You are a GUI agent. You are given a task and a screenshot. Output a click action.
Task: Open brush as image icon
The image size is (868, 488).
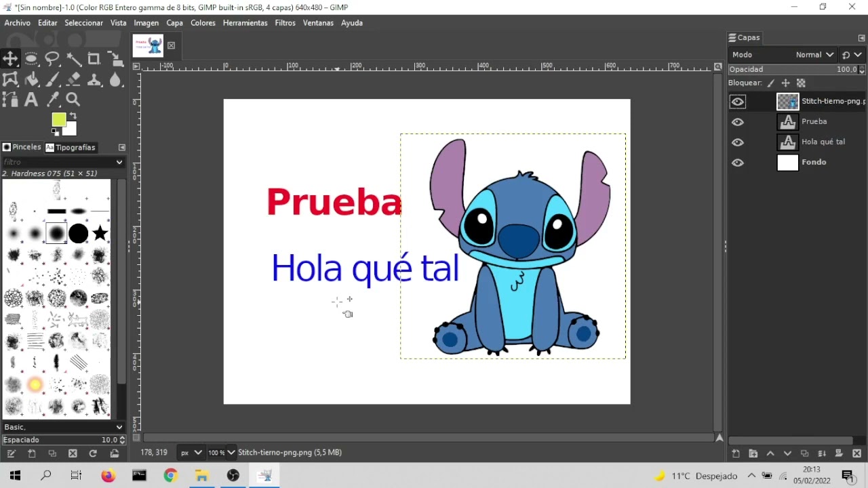point(114,453)
